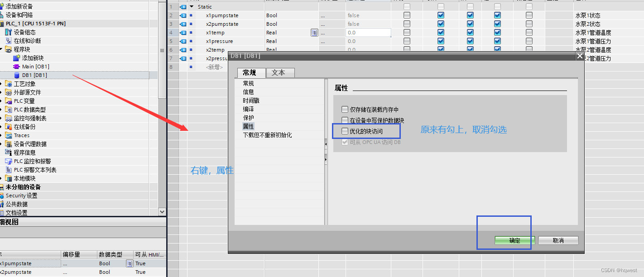Screen dimensions: 644x277
Task: Toggle the Optimized block access (优化的块访问) checkbox
Action: pos(345,131)
